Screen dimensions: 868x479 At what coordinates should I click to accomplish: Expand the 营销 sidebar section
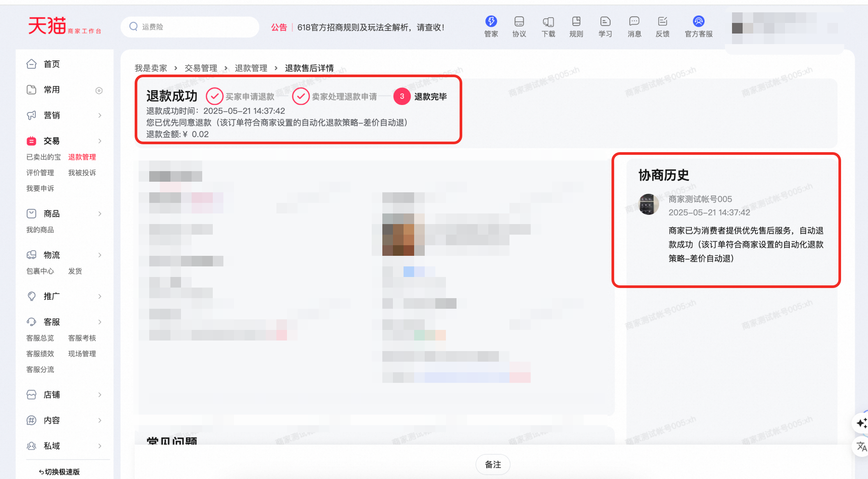[x=51, y=115]
